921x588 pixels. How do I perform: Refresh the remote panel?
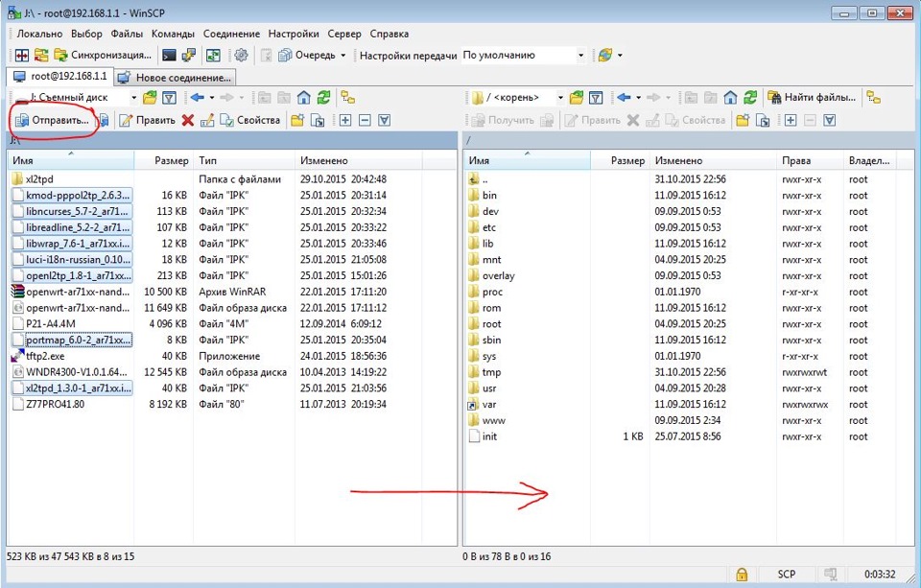point(749,98)
